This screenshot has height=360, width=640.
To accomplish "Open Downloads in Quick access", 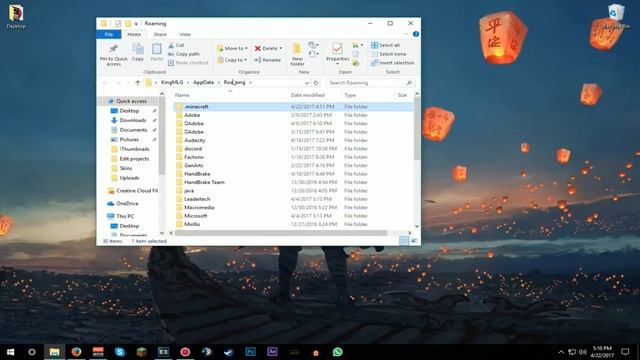I will pos(133,120).
